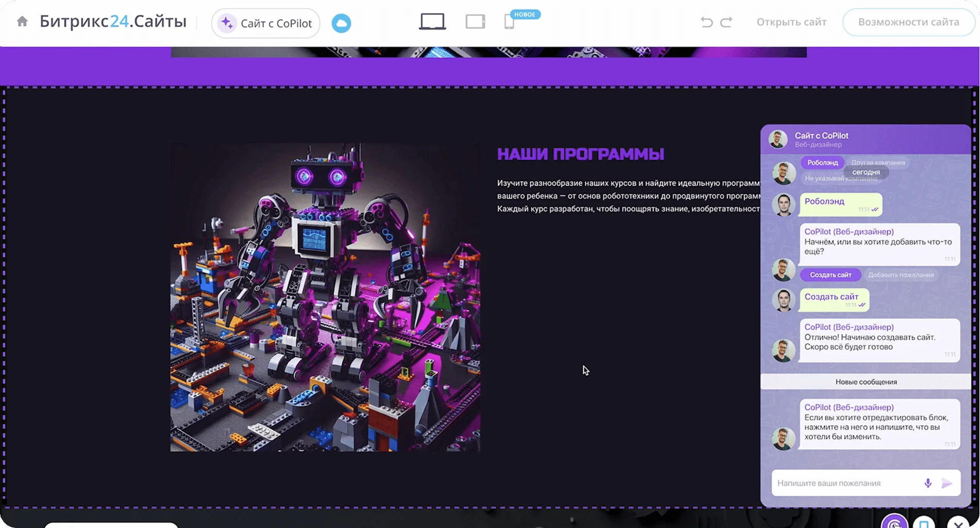Click the undo arrow icon
The width and height of the screenshot is (980, 528).
[x=707, y=22]
